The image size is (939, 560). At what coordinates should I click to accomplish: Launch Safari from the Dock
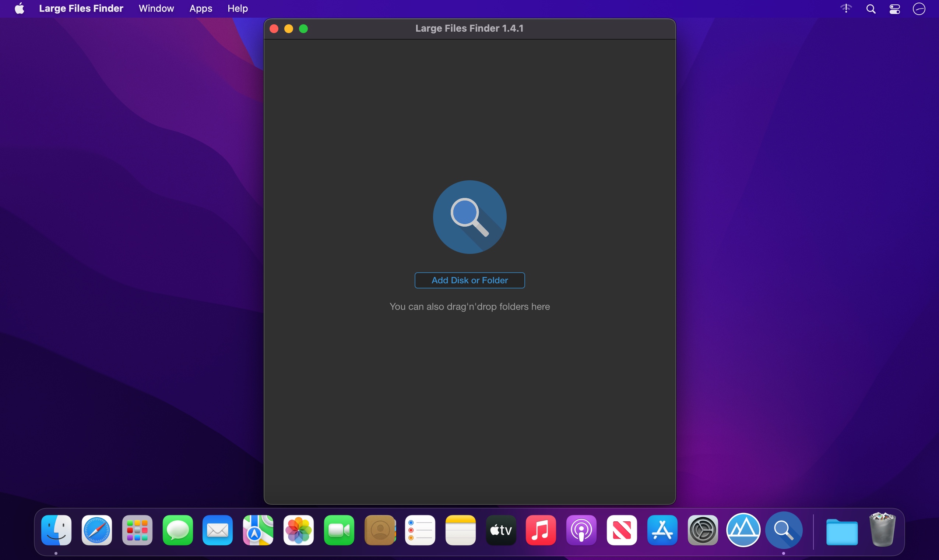click(x=96, y=530)
